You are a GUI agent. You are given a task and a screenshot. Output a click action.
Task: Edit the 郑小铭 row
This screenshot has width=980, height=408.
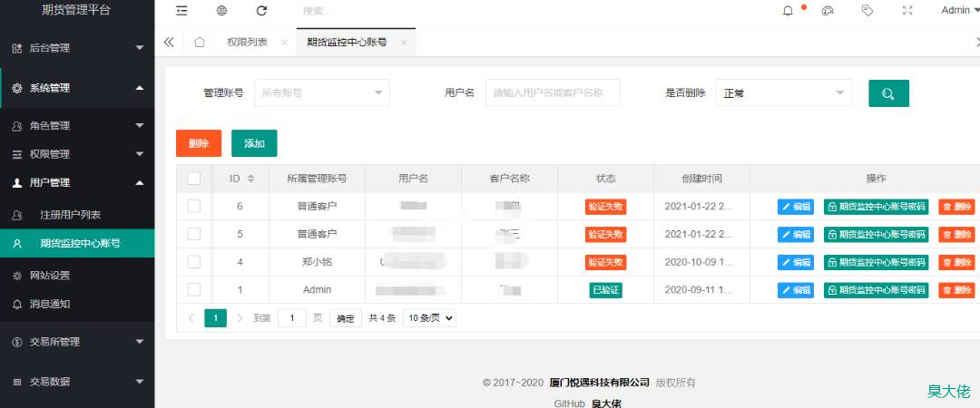tap(796, 262)
